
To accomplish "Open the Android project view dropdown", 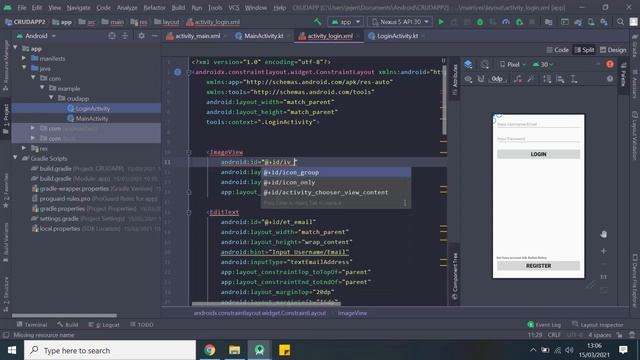I will tap(36, 36).
